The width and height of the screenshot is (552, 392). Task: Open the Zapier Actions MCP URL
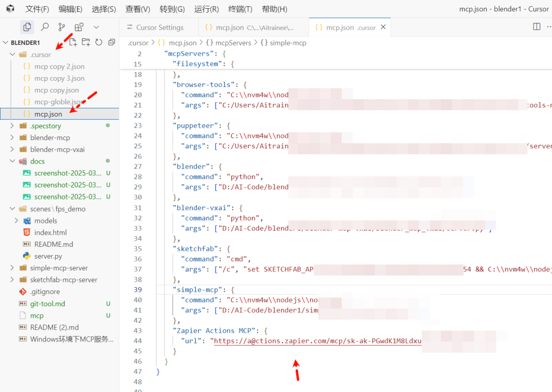click(x=317, y=341)
